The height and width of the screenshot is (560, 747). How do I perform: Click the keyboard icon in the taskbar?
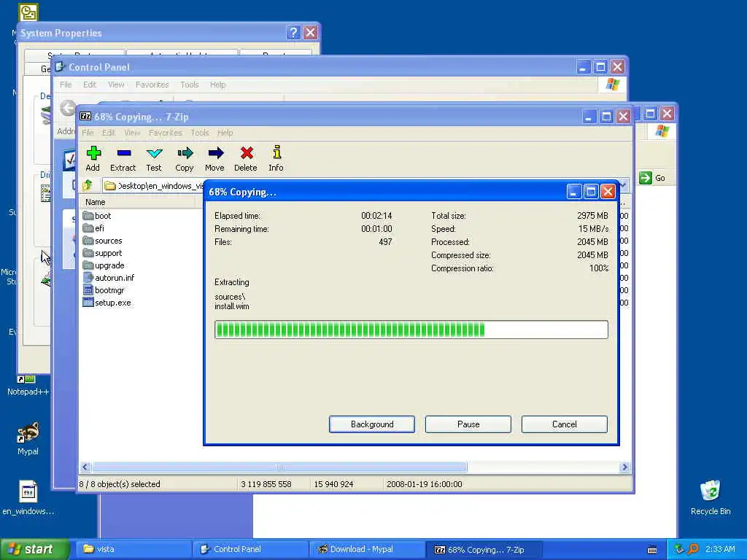pyautogui.click(x=653, y=550)
